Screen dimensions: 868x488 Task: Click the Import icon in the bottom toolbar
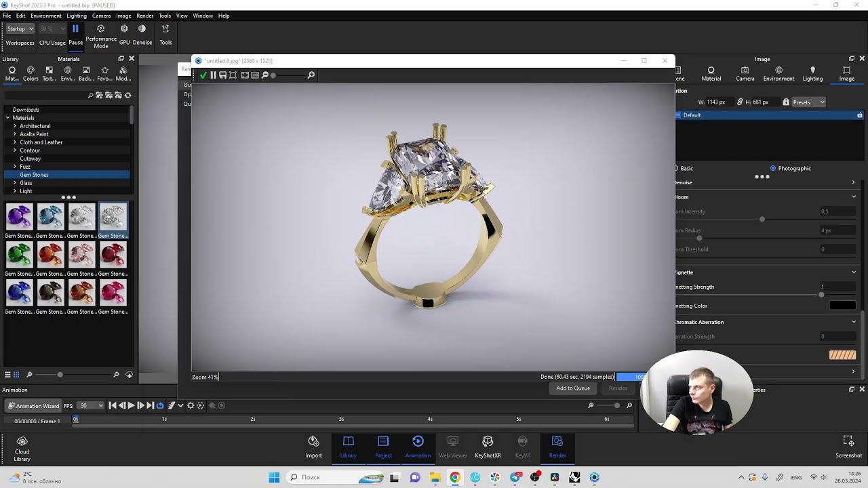[313, 441]
